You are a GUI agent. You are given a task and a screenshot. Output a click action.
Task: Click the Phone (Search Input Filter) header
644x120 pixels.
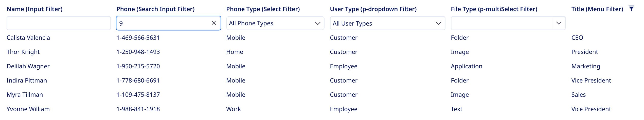coord(155,9)
